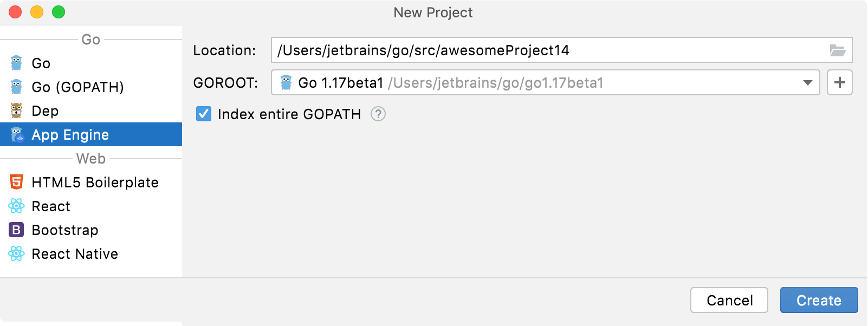Click the App Engine gopher icon

(16, 134)
